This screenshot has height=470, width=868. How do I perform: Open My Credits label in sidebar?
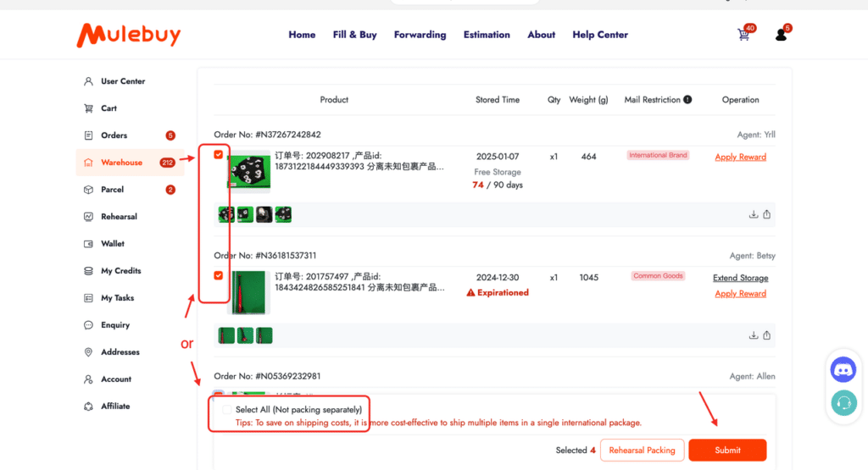(x=120, y=271)
